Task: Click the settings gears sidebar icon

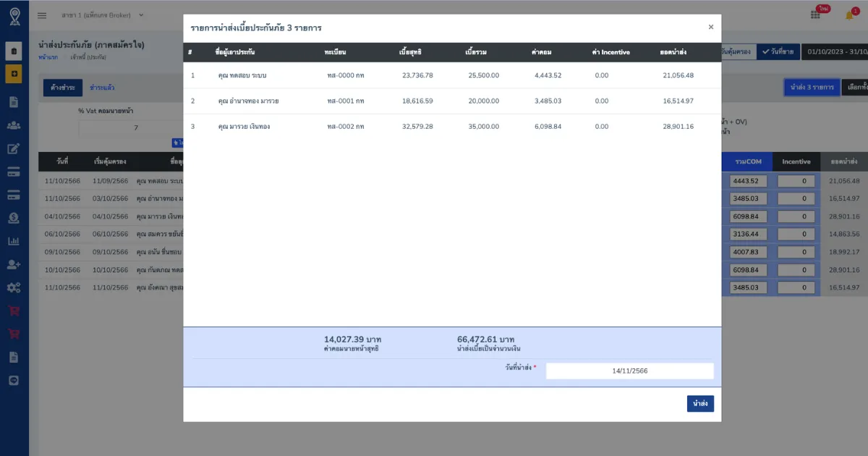Action: [14, 288]
